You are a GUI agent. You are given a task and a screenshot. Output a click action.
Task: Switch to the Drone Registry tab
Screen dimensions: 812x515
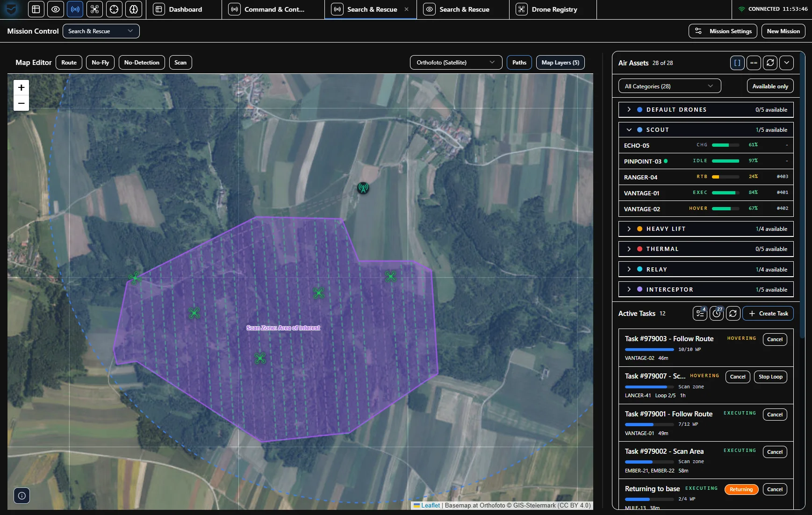point(553,9)
